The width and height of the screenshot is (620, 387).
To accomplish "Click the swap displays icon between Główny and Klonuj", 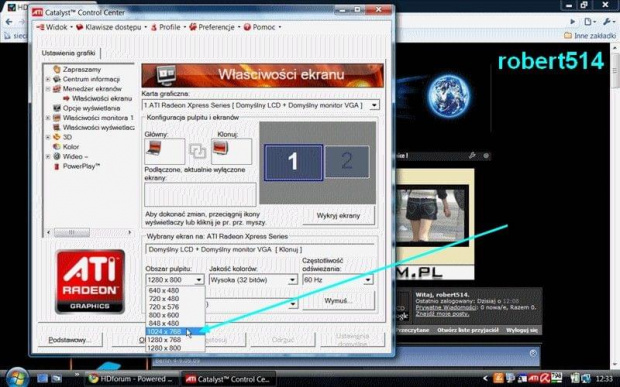I will 198,151.
